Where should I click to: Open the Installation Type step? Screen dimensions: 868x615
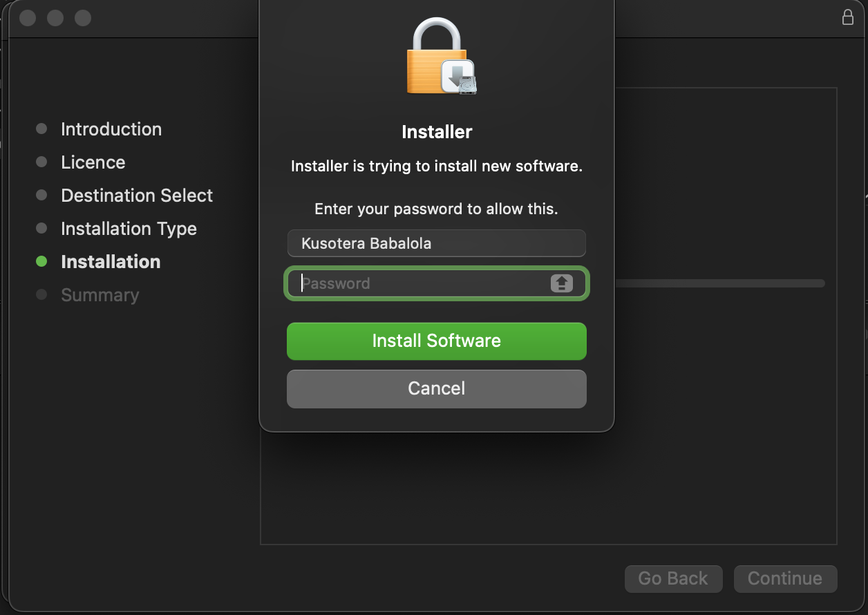pyautogui.click(x=129, y=229)
